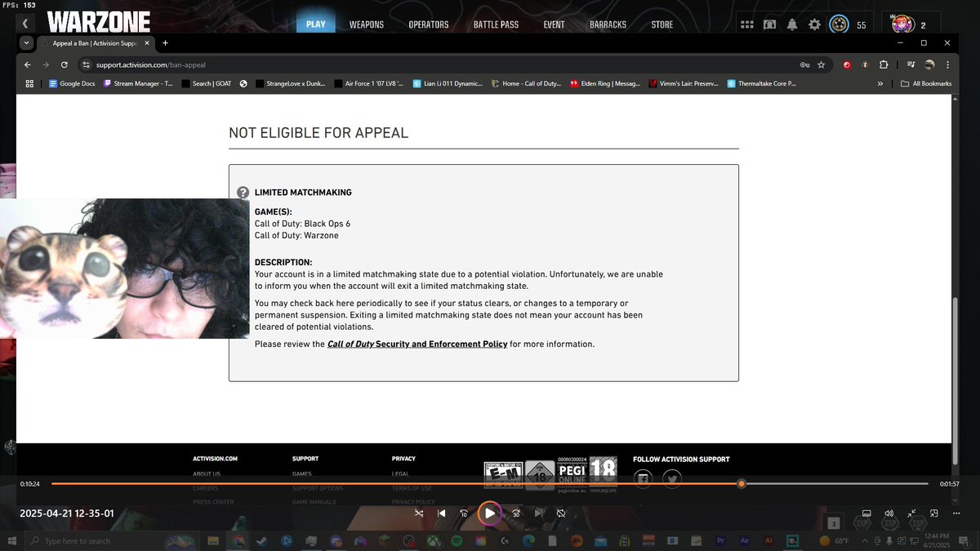Screen dimensions: 980x551
Task: Open new Chrome tab with plus
Action: pyautogui.click(x=165, y=42)
